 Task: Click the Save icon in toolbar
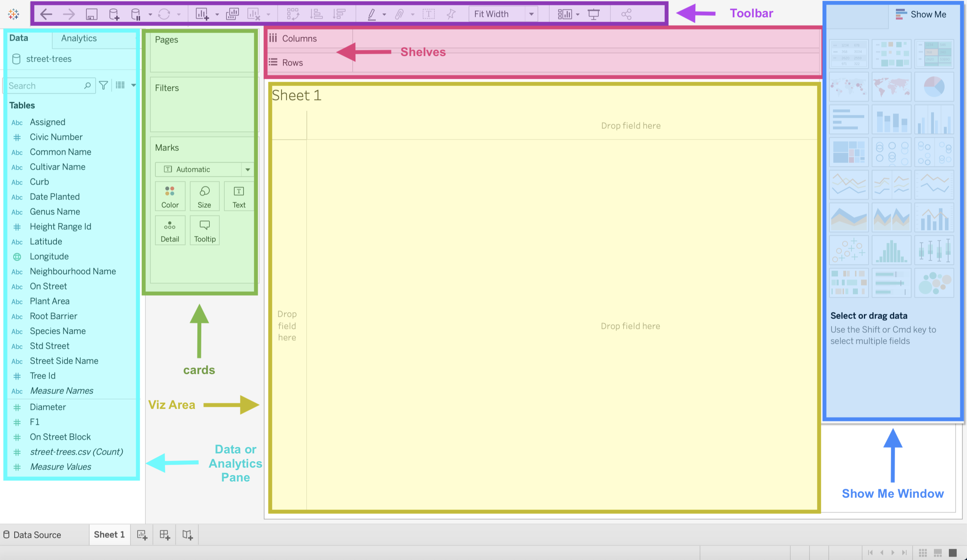91,14
